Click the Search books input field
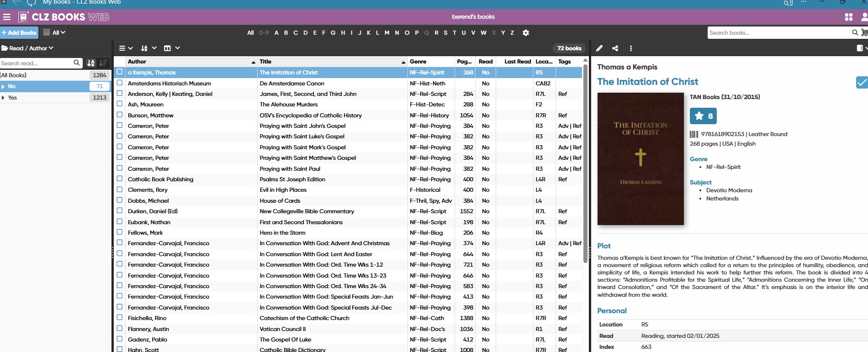 coord(778,33)
